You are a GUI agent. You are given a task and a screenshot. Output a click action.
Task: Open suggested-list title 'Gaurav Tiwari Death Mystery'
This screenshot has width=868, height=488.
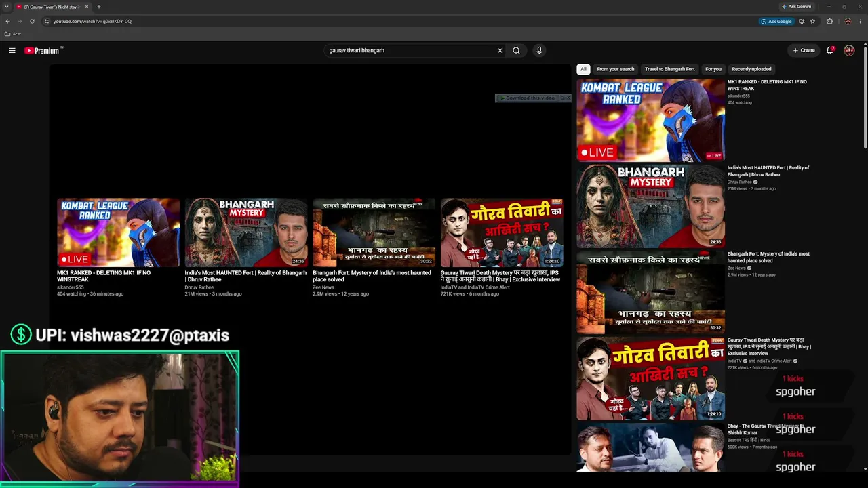[769, 347]
